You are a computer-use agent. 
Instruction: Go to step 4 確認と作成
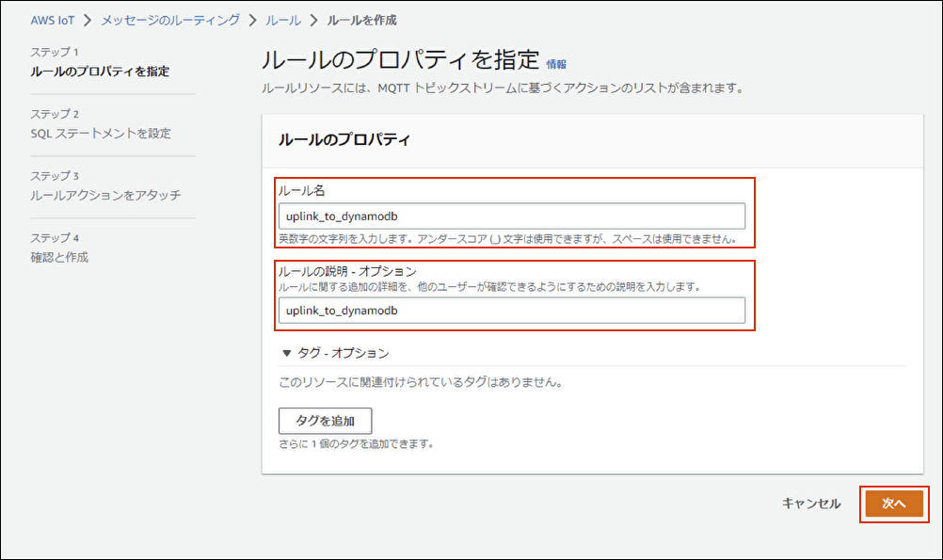[x=59, y=257]
